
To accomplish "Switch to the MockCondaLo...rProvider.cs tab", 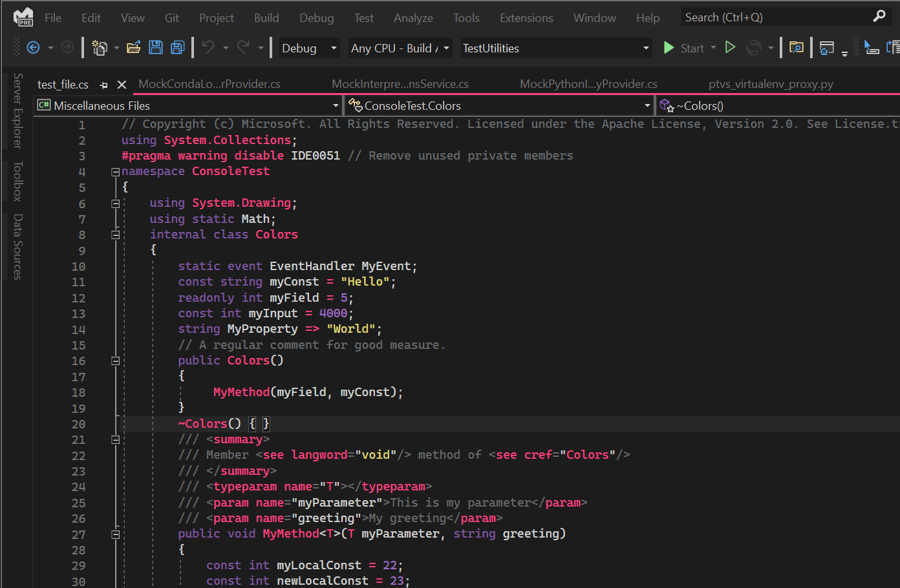I will tap(209, 84).
